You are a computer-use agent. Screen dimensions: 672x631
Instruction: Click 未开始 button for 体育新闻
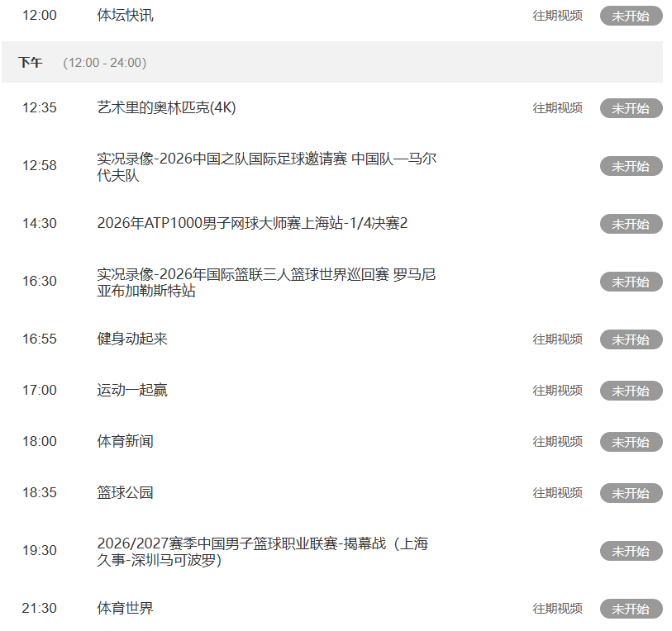pos(631,442)
